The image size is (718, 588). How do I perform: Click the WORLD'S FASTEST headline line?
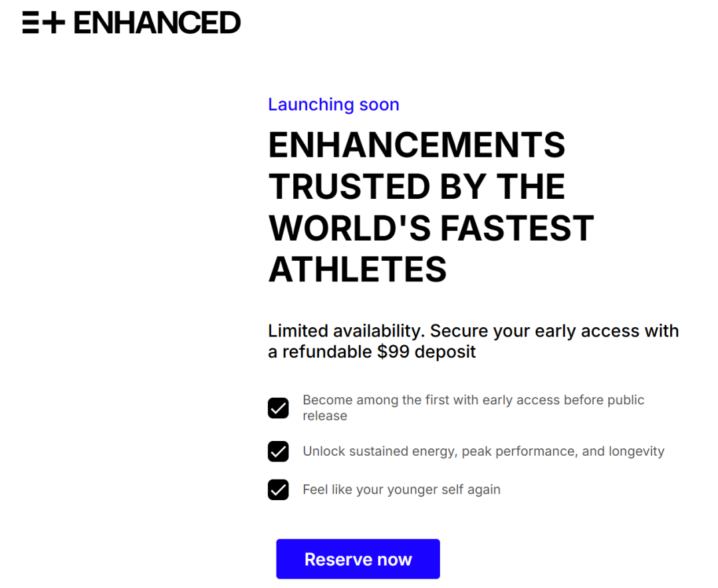pos(431,228)
